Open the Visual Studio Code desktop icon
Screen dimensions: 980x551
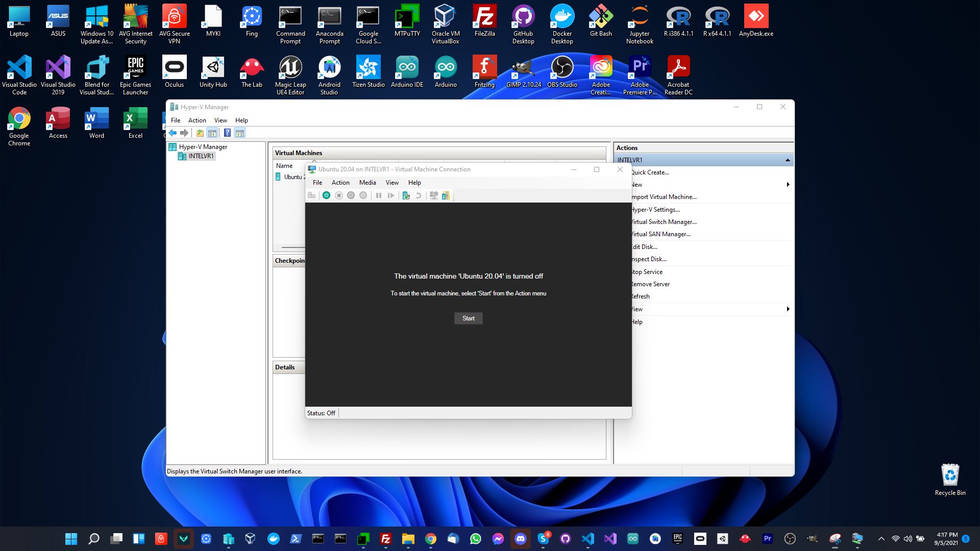pos(19,75)
